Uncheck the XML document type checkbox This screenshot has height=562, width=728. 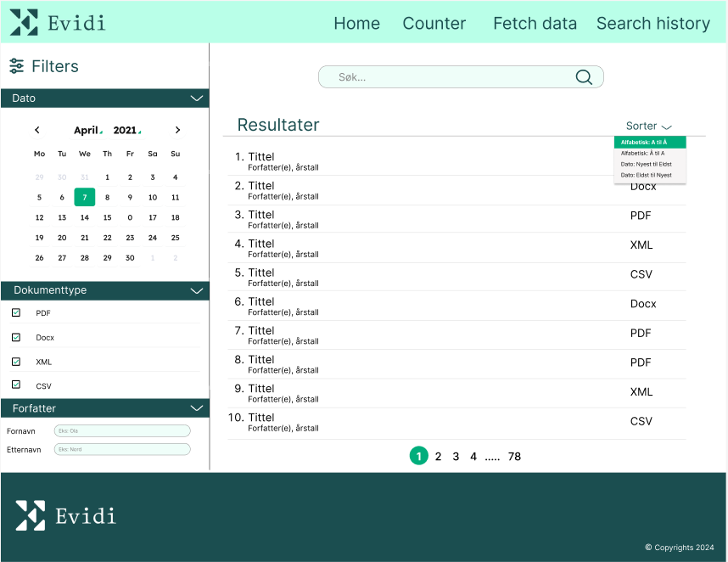click(x=16, y=362)
